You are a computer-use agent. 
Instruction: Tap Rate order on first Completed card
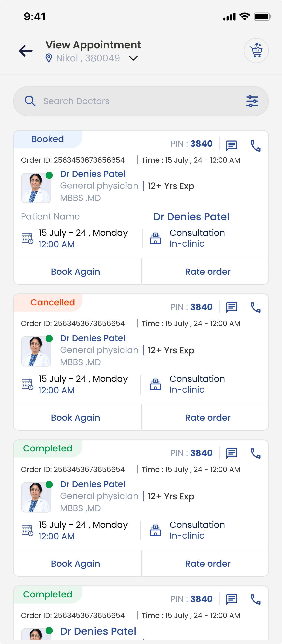click(208, 563)
